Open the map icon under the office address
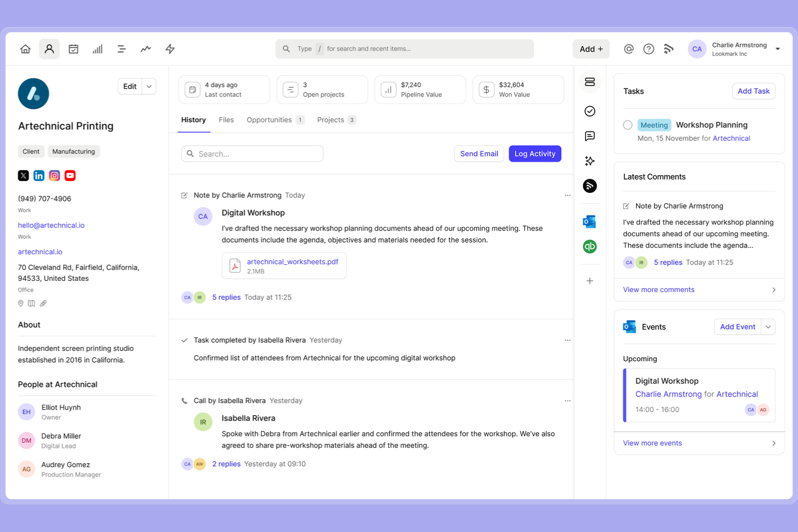Viewport: 798px width, 532px height. pyautogui.click(x=31, y=303)
